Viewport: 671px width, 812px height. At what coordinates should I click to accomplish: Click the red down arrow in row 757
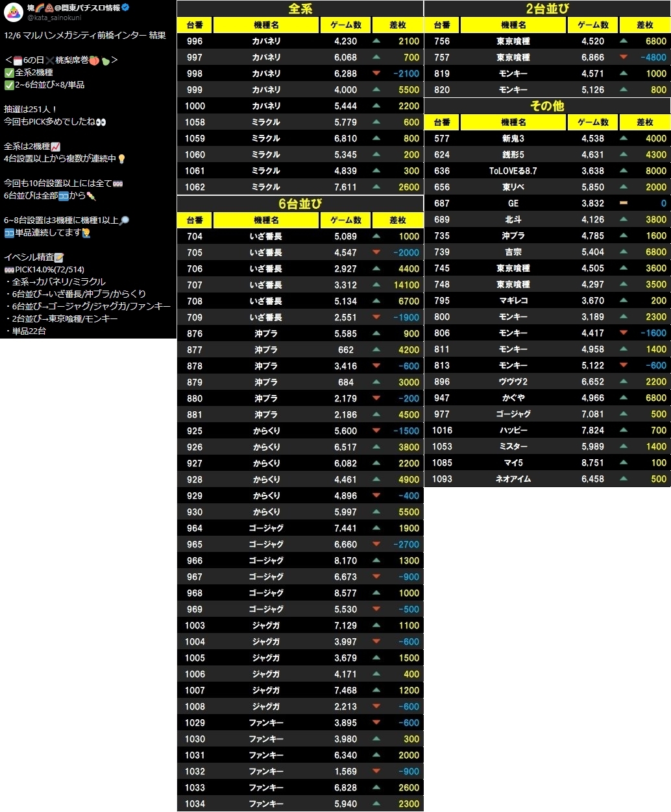point(624,57)
